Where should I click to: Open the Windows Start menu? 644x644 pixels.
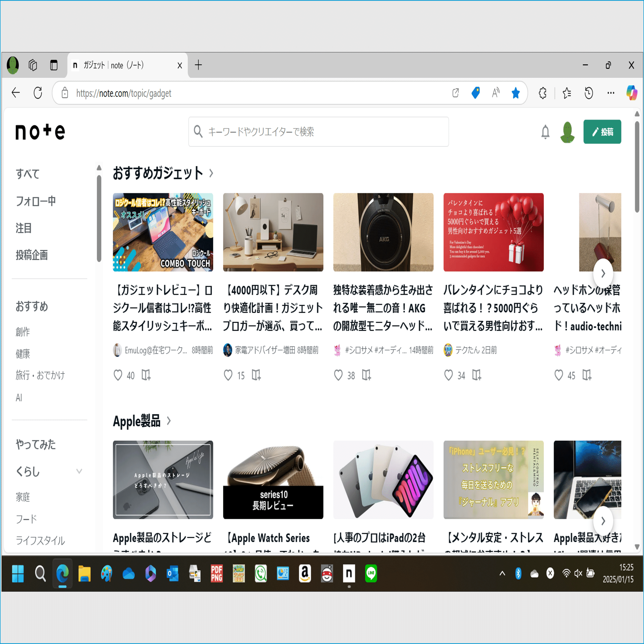pyautogui.click(x=18, y=574)
